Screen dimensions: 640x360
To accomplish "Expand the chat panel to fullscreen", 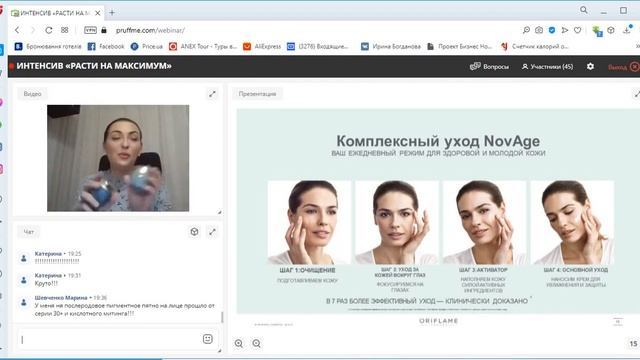I will [x=212, y=232].
